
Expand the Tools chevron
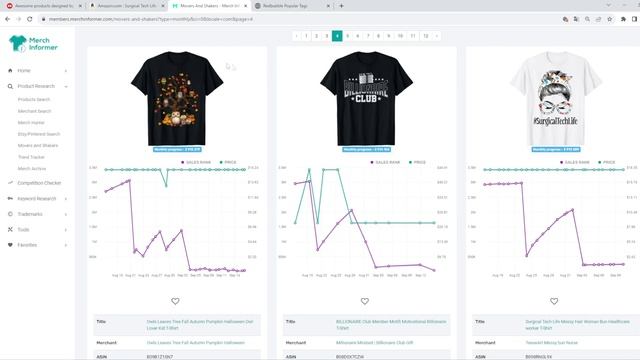pyautogui.click(x=66, y=229)
